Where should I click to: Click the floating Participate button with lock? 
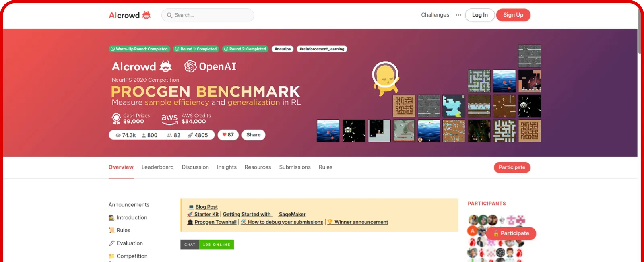click(x=511, y=233)
